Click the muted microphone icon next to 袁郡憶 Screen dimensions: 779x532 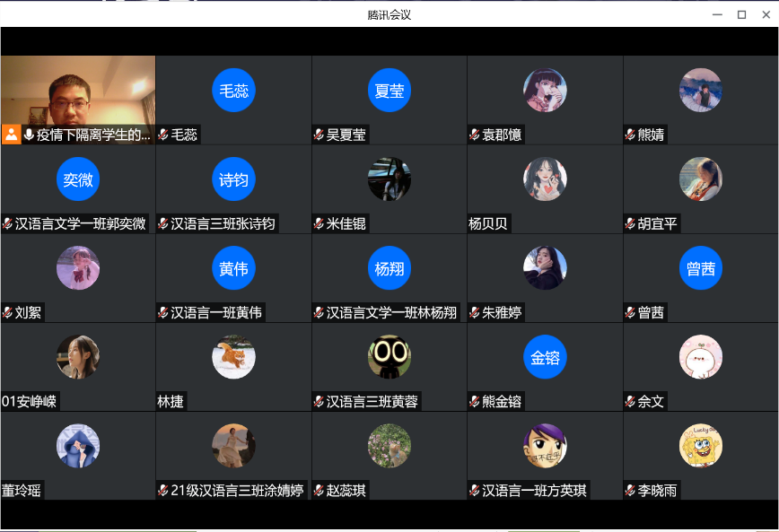tap(475, 135)
